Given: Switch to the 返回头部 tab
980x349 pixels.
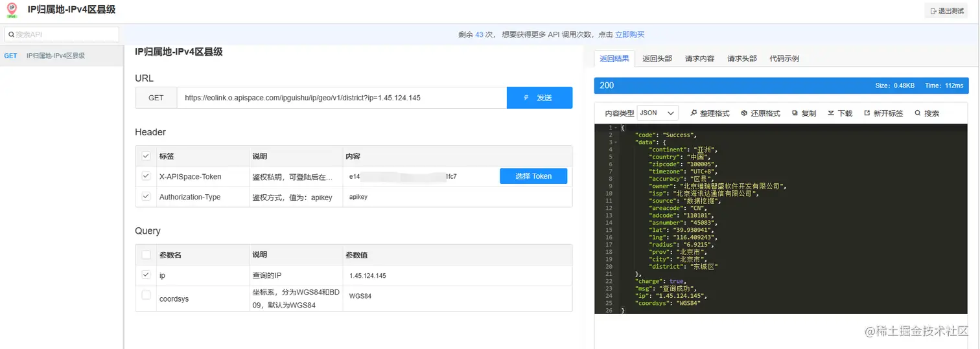Looking at the screenshot, I should [657, 58].
